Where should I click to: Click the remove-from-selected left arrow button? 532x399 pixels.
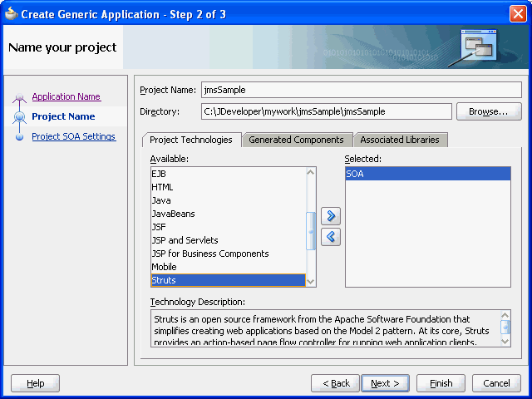click(x=331, y=237)
